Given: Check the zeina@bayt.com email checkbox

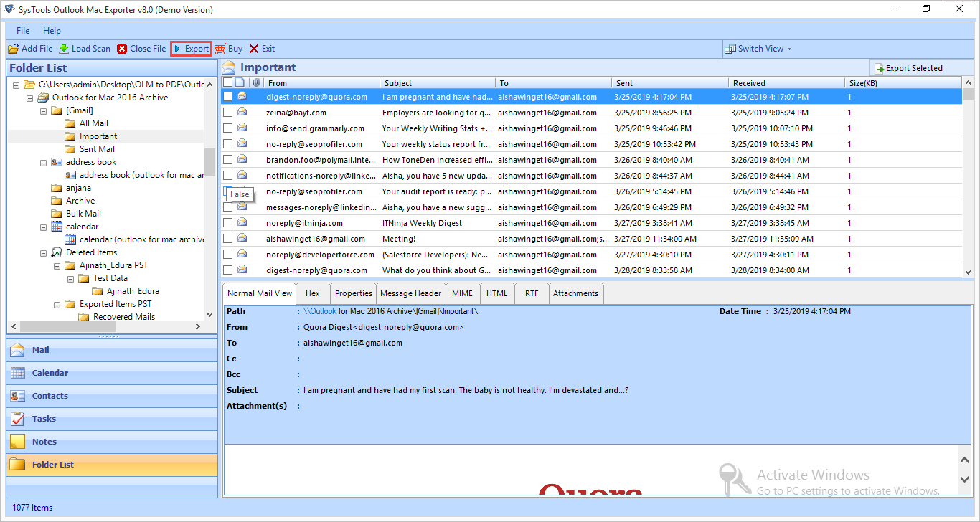Looking at the screenshot, I should [227, 113].
